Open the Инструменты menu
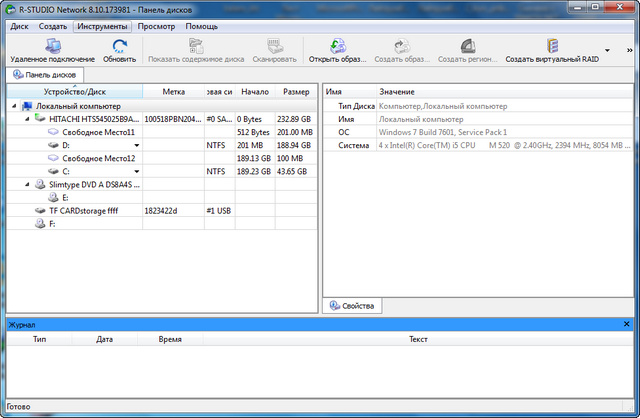Viewport: 640px width, 418px height. click(102, 26)
